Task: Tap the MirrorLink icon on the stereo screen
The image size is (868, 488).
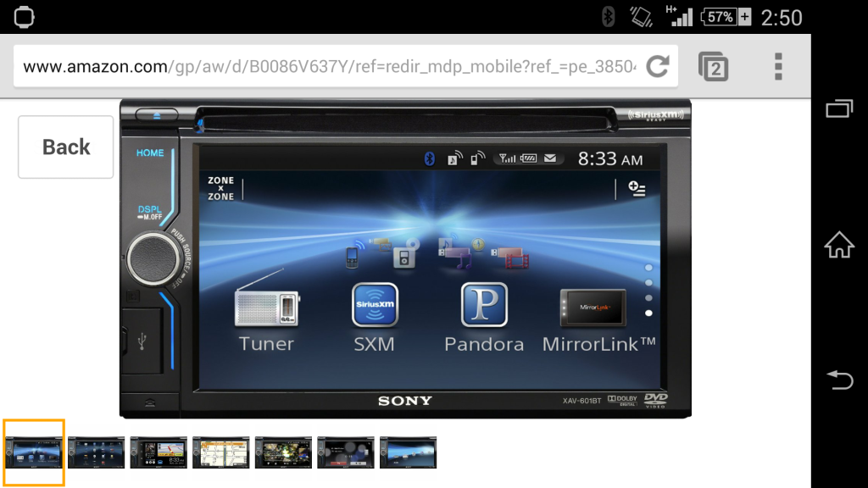Action: 593,307
